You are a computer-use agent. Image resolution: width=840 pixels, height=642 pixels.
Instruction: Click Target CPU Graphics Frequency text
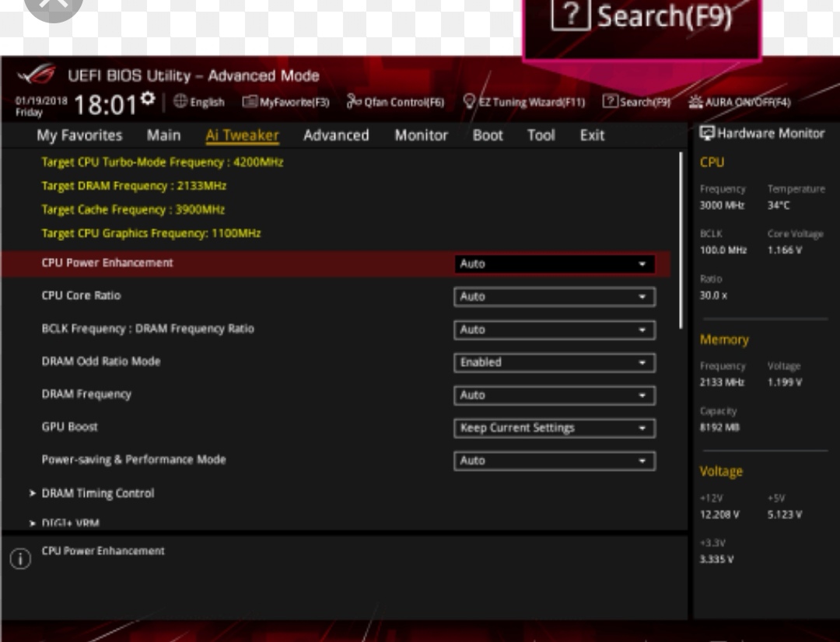[151, 233]
